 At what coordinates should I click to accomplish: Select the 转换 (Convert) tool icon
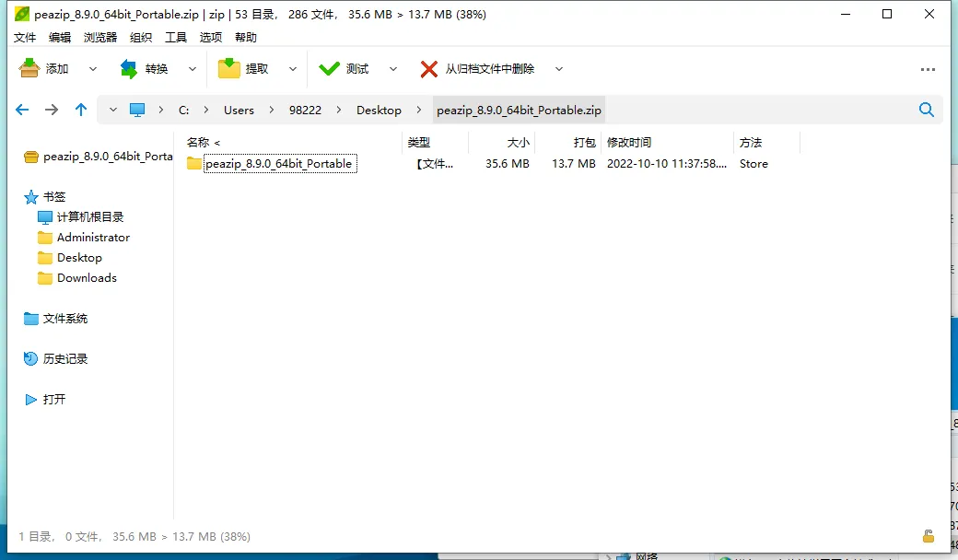pyautogui.click(x=129, y=68)
